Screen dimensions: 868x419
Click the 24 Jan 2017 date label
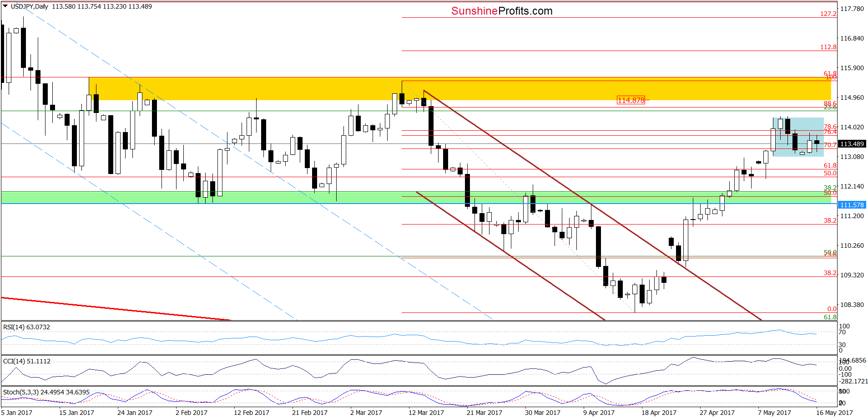pyautogui.click(x=135, y=413)
